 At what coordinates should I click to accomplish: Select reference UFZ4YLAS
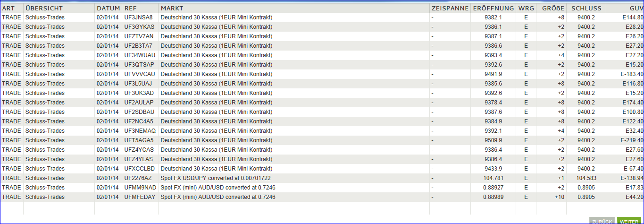139,159
